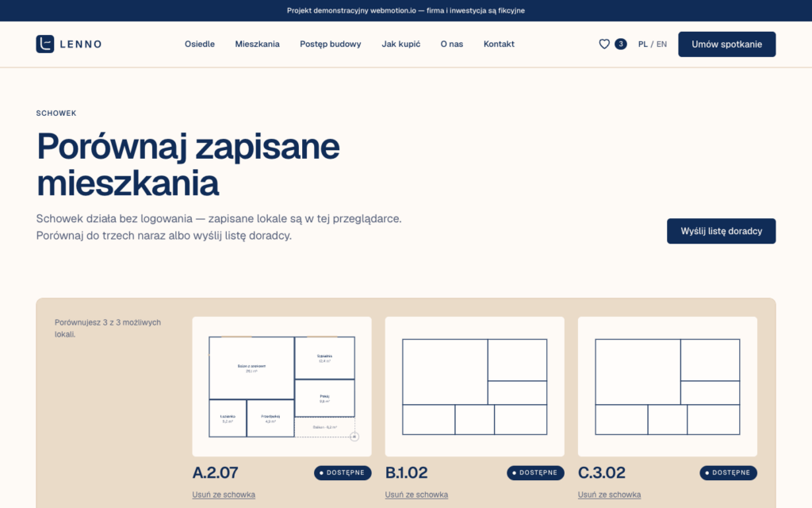This screenshot has height=508, width=812.
Task: Click the DOSTĘPNE badge for B.1.02
Action: click(x=535, y=473)
